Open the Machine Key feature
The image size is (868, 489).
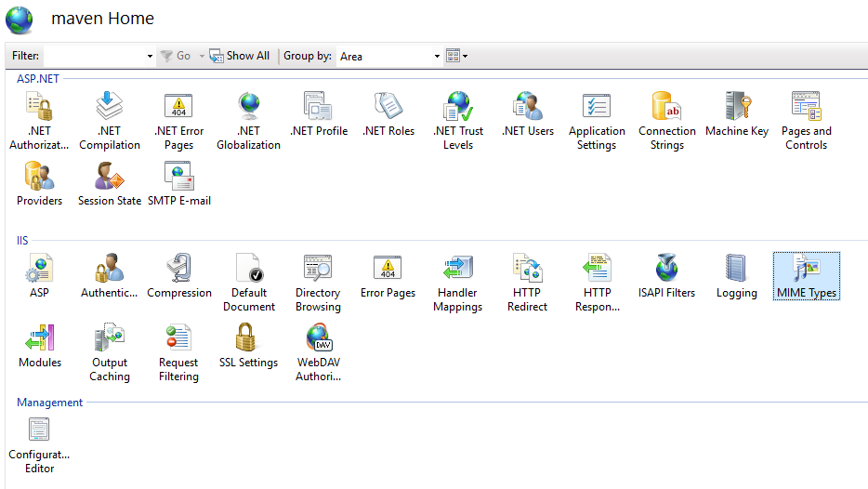(x=736, y=114)
